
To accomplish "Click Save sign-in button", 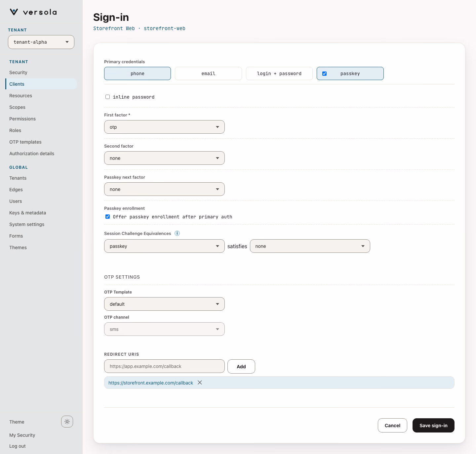I will (x=433, y=426).
